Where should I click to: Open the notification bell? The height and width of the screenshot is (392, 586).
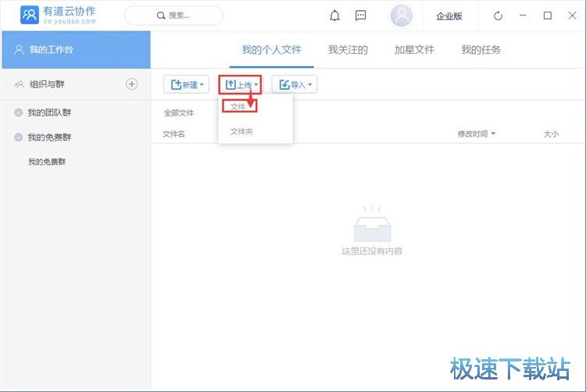tap(334, 16)
